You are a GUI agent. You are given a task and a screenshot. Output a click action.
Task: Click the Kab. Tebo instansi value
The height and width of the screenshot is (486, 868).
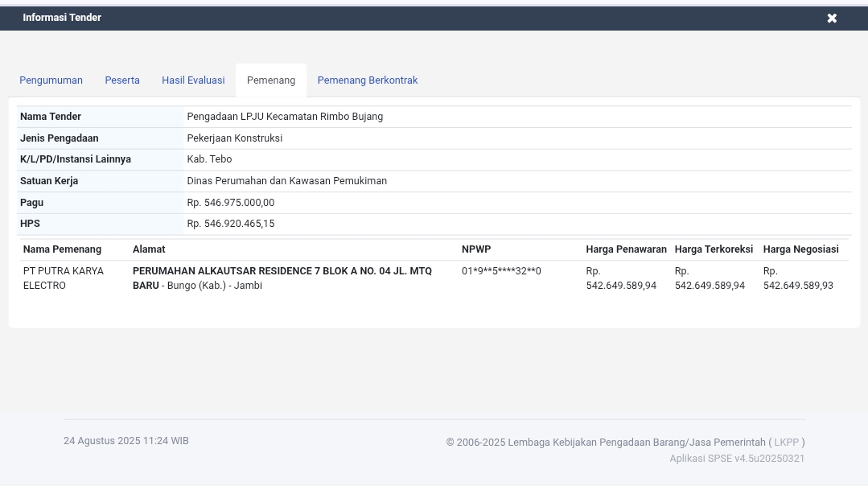[209, 159]
